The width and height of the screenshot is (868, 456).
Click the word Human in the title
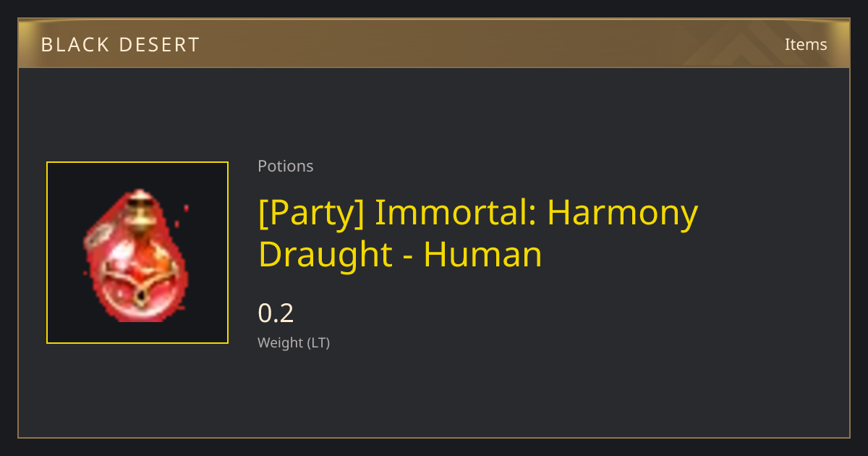click(483, 255)
